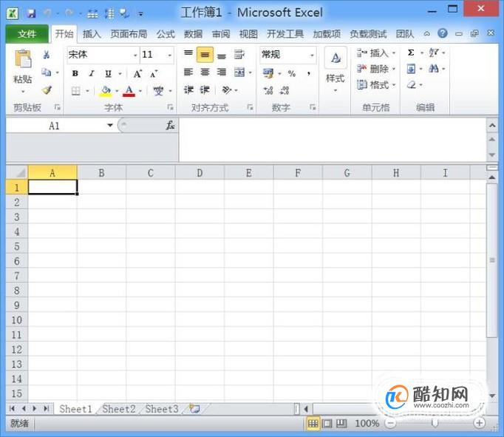504x437 pixels.
Task: Switch to the 页面布局 tab
Action: coord(129,34)
